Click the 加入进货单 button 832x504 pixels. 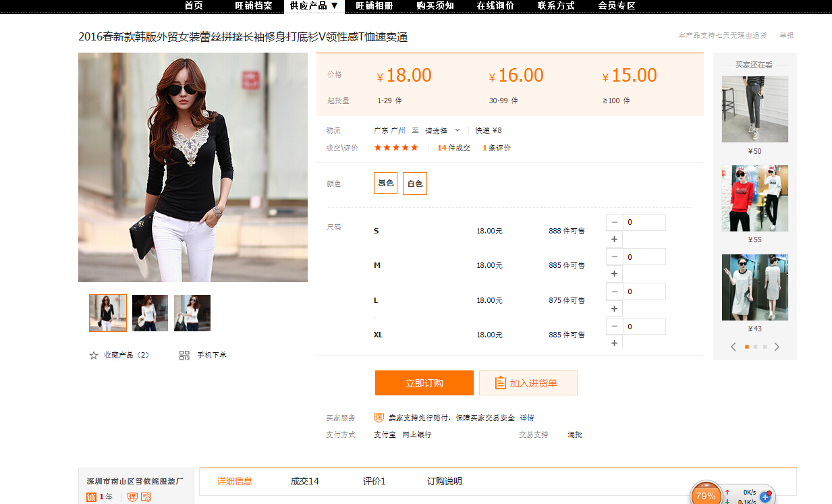click(x=528, y=383)
